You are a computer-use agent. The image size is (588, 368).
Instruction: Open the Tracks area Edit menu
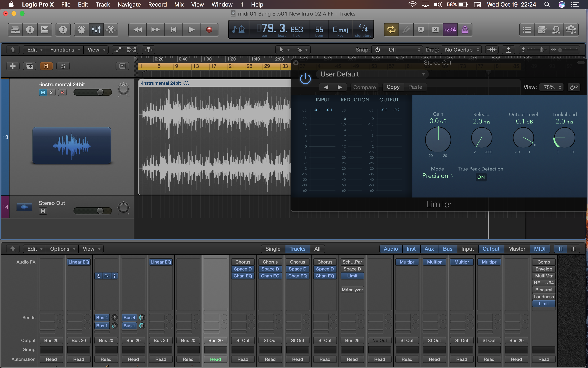click(35, 50)
